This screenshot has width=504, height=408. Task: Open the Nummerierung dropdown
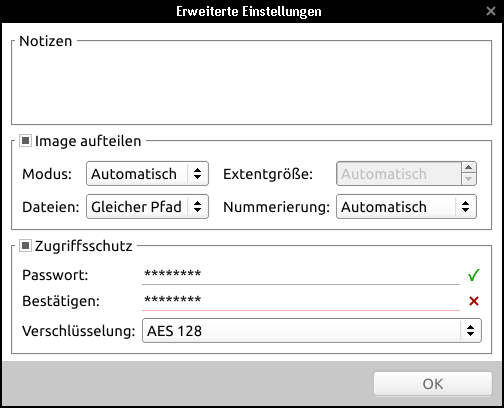click(x=406, y=207)
